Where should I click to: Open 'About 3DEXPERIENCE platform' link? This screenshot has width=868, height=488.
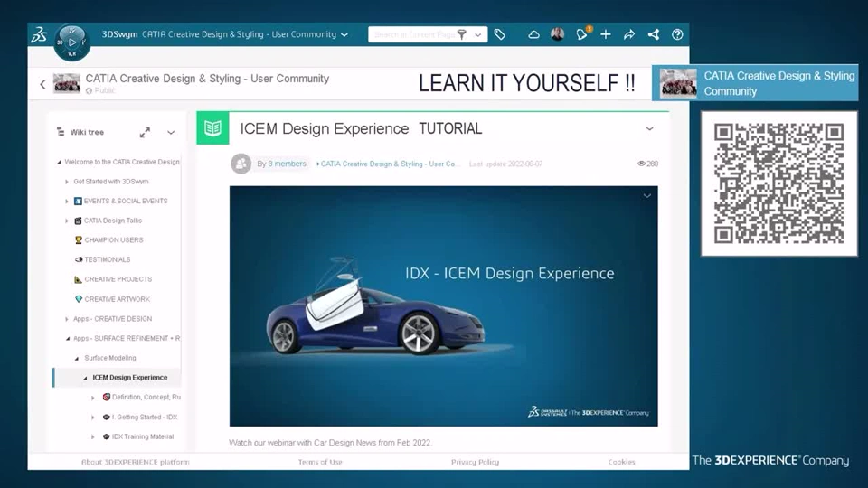tap(135, 462)
